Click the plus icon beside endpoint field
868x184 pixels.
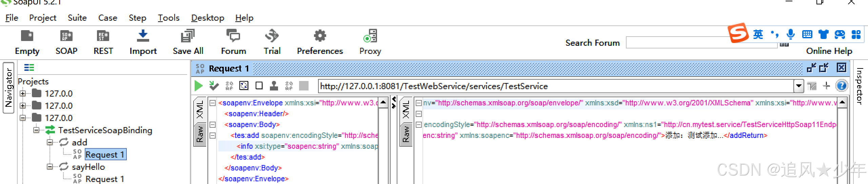tap(827, 86)
